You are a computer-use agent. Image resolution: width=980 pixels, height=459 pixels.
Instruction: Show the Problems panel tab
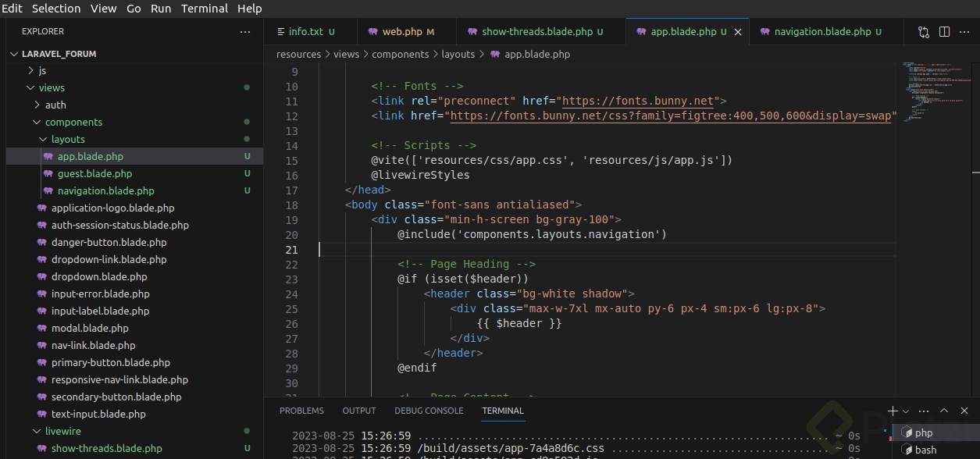point(301,411)
